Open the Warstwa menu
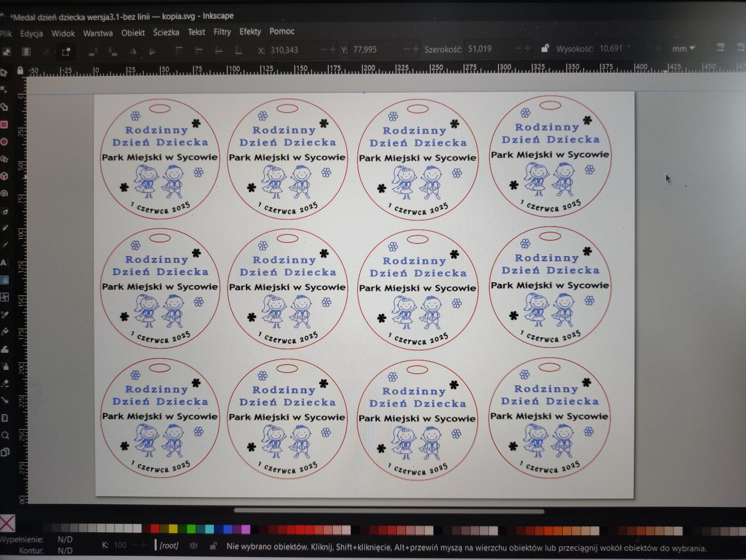This screenshot has width=746, height=560. pyautogui.click(x=98, y=33)
